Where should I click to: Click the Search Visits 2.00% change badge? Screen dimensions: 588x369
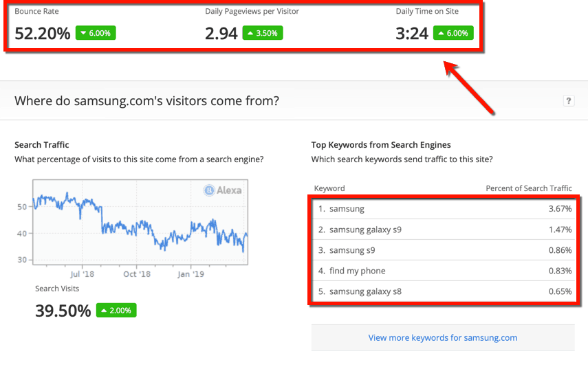[x=116, y=310]
